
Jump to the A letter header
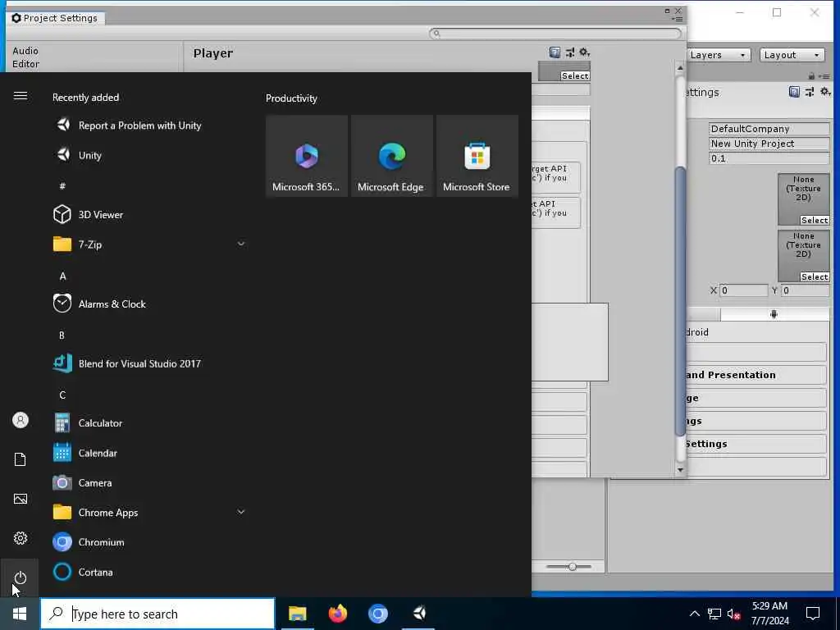(x=62, y=276)
